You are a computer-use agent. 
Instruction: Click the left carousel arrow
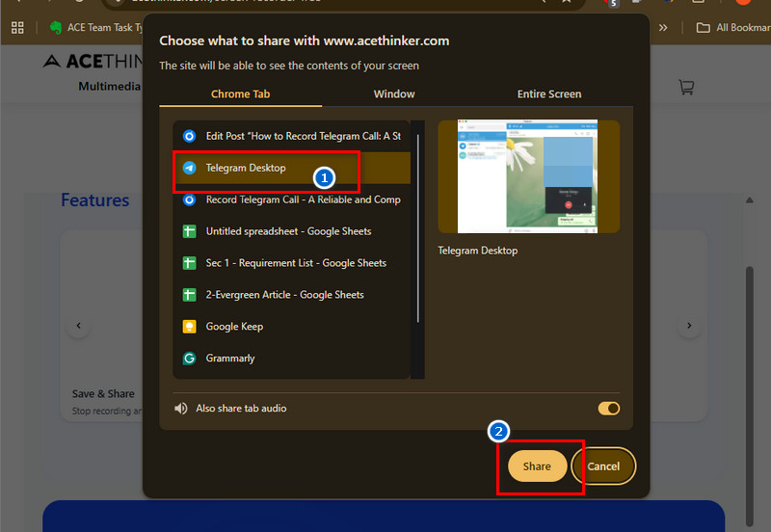79,326
